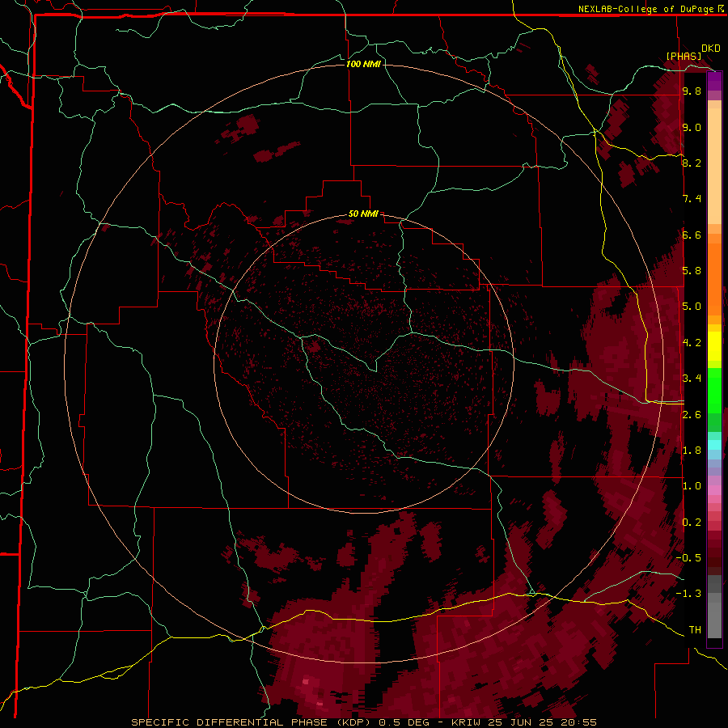Click the 0.5 DEG elevation text in the caption

(x=404, y=722)
